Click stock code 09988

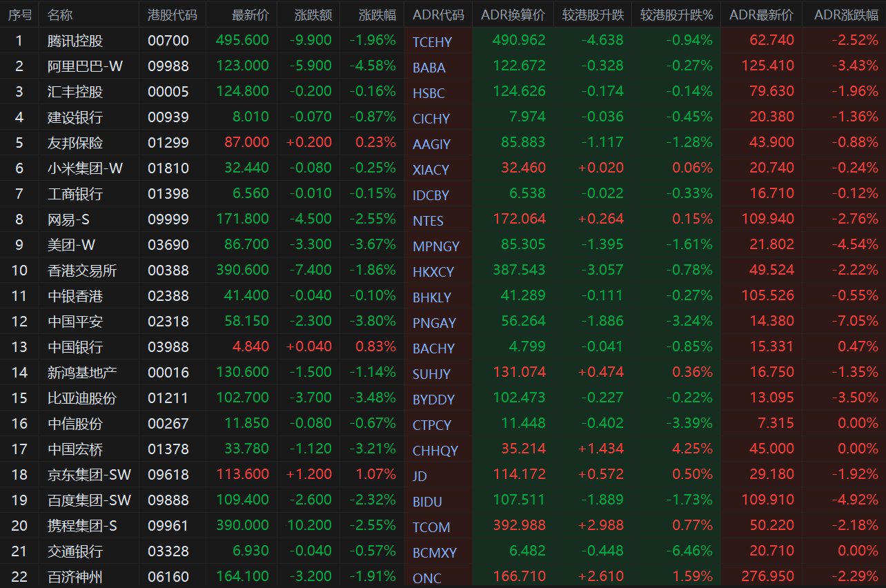pos(168,66)
